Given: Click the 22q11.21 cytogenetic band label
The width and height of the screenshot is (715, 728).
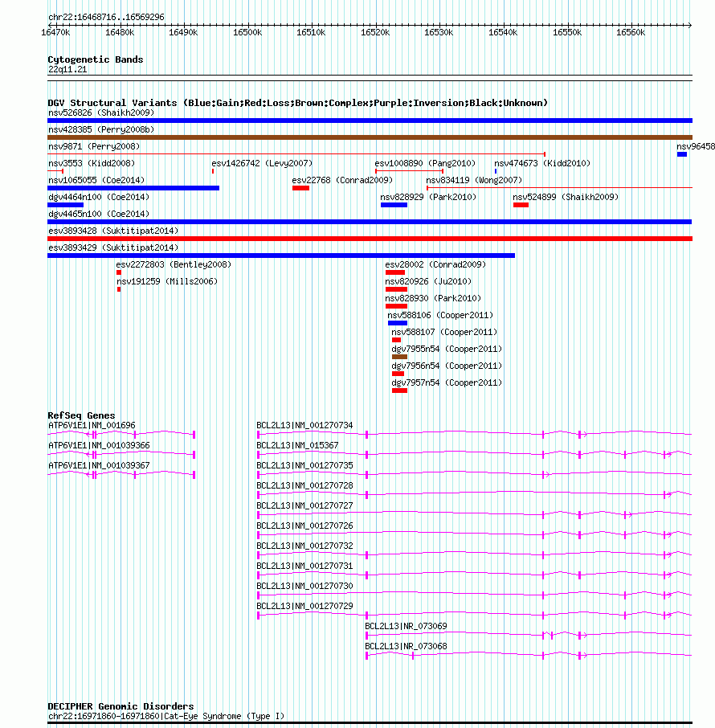Looking at the screenshot, I should pyautogui.click(x=67, y=69).
